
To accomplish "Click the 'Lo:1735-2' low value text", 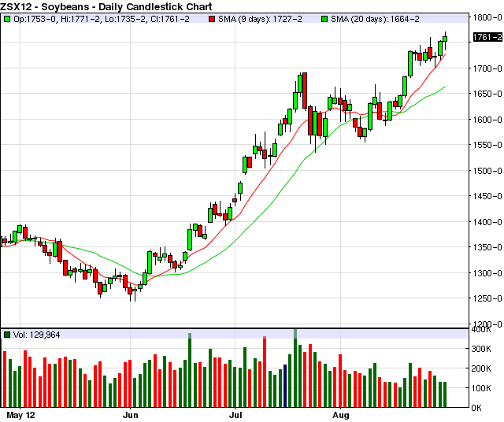I will coord(125,19).
